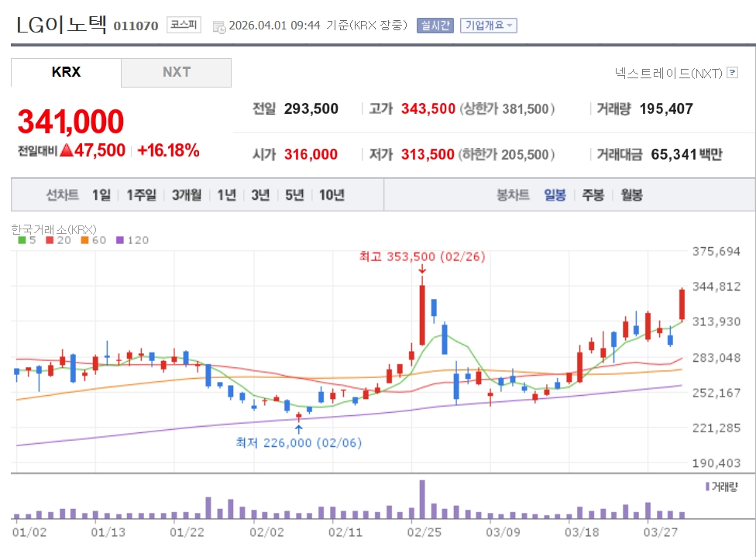This screenshot has height=557, width=756.
Task: Switch to the 월봉 monthly candle chart
Action: click(631, 195)
